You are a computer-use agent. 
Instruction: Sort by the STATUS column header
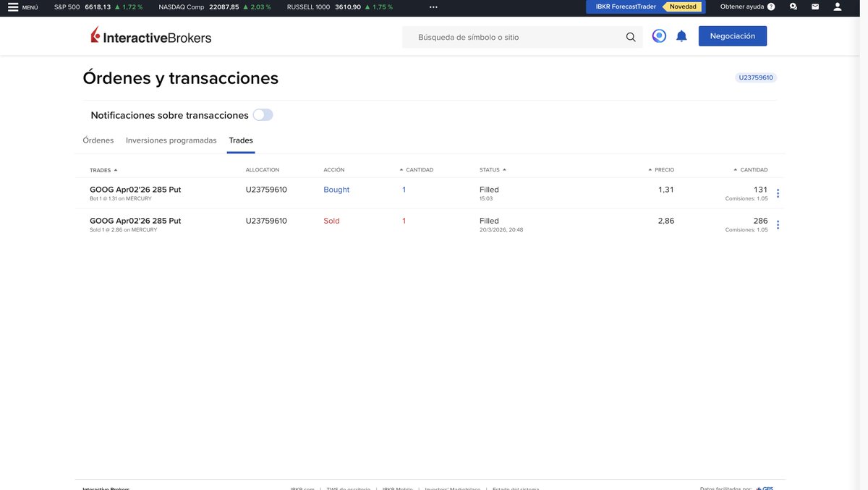click(x=493, y=170)
